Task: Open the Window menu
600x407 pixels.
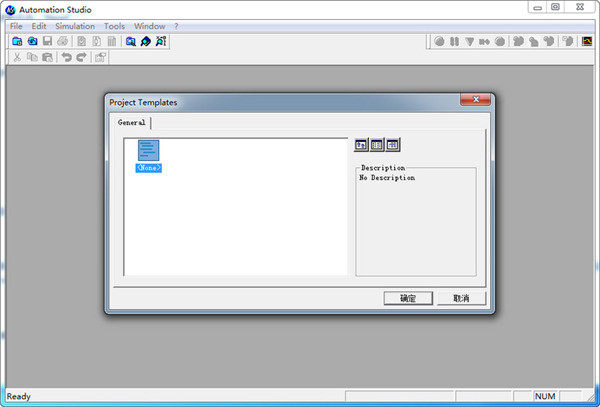Action: [150, 26]
